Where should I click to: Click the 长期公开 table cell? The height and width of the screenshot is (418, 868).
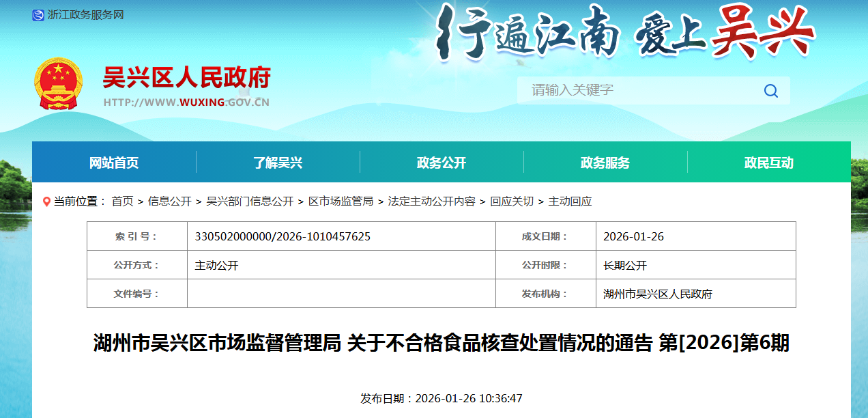pyautogui.click(x=695, y=265)
